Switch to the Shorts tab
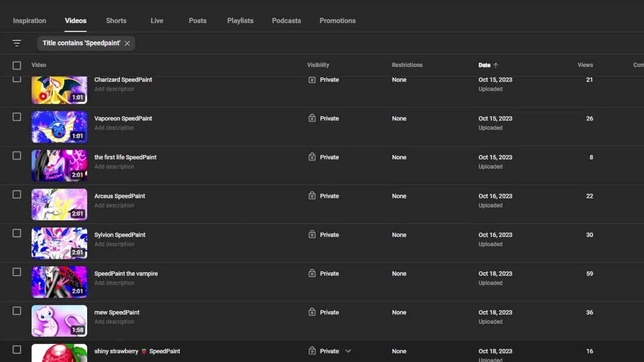 [x=116, y=21]
